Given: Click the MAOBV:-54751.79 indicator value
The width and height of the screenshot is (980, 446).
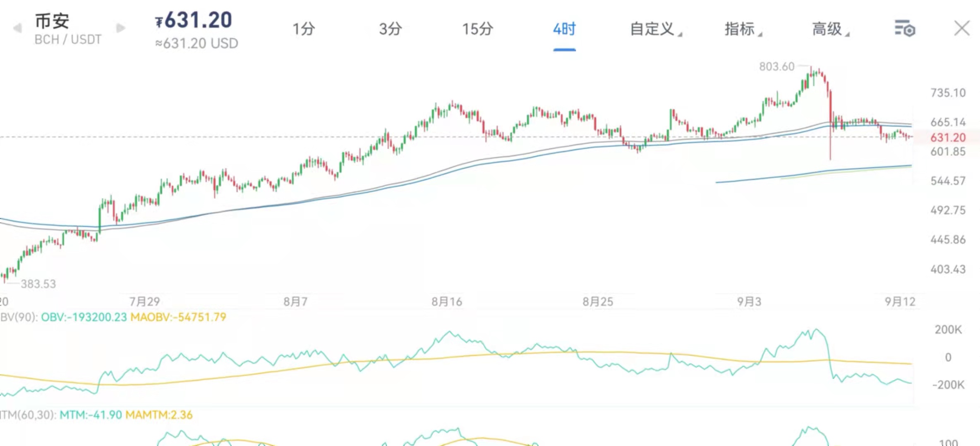Looking at the screenshot, I should tap(178, 317).
